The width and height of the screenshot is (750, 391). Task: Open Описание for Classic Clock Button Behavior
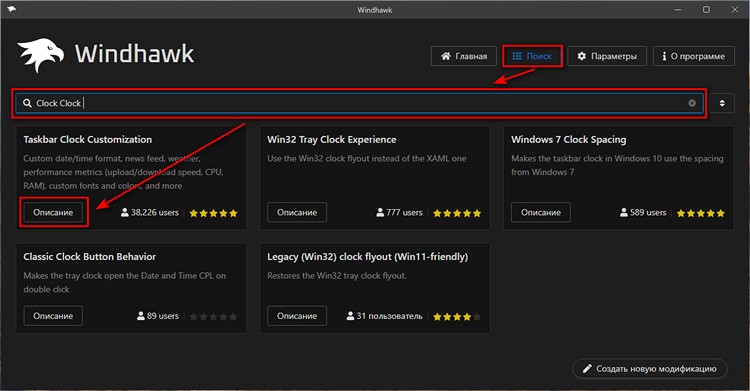(x=53, y=316)
